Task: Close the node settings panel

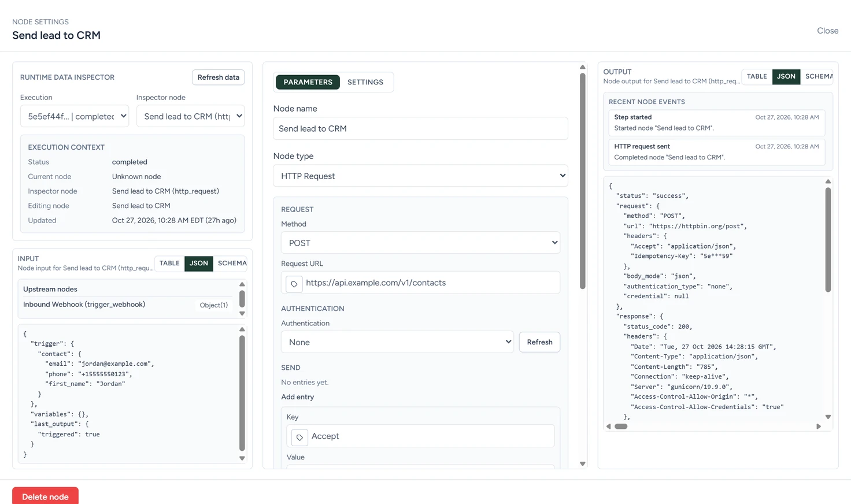Action: (827, 31)
